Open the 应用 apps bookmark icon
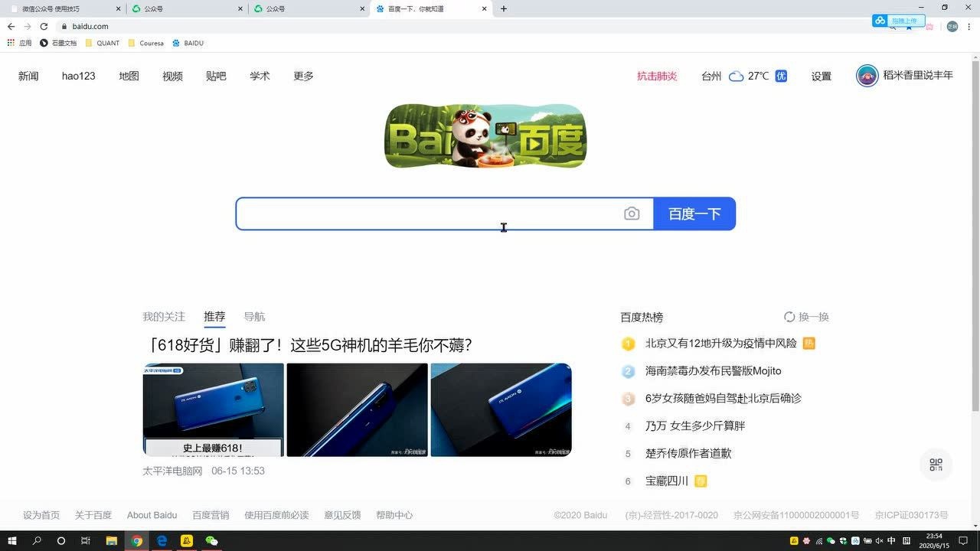 click(x=19, y=43)
